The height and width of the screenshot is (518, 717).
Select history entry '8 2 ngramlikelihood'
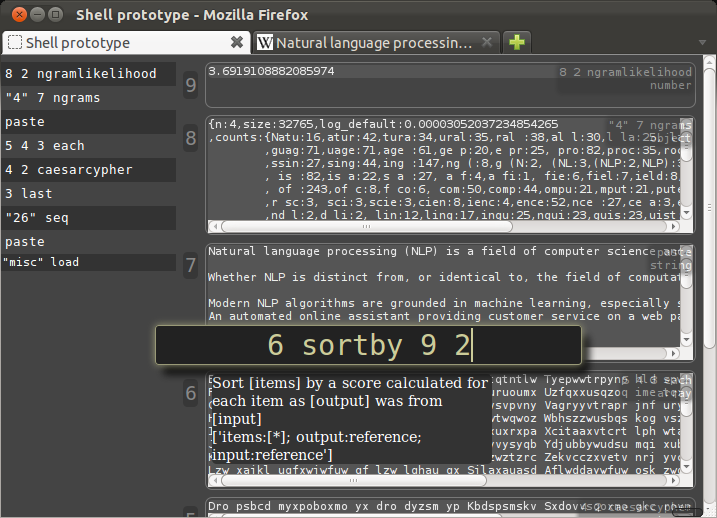click(x=89, y=74)
